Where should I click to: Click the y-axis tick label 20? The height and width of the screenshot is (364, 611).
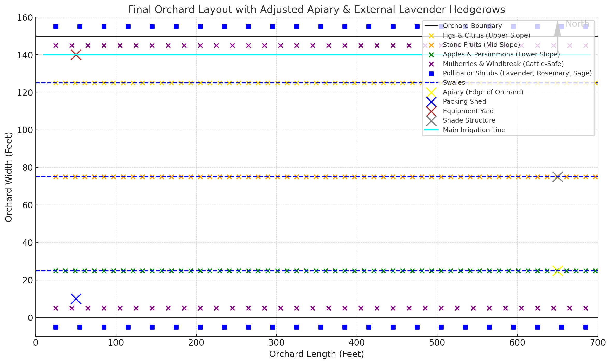[28, 280]
